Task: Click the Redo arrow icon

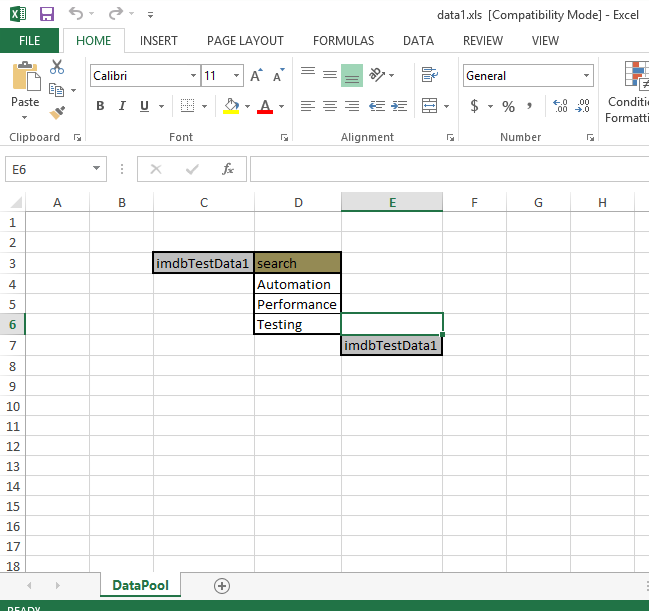Action: (x=115, y=14)
